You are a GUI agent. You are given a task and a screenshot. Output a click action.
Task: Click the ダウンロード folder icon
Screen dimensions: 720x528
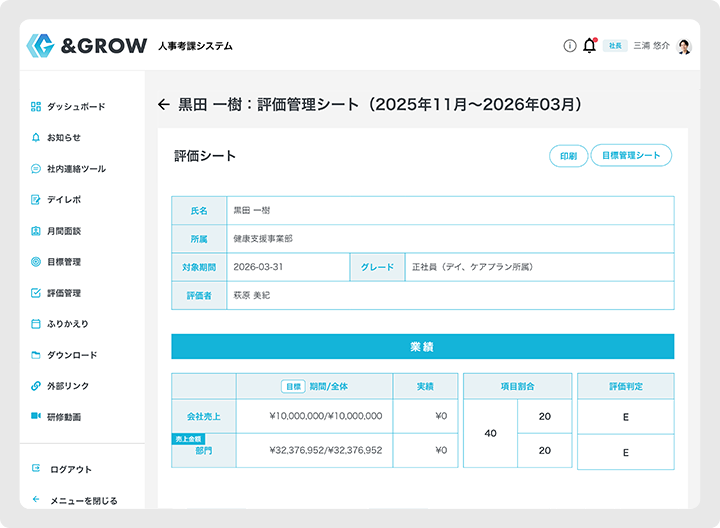pyautogui.click(x=36, y=355)
